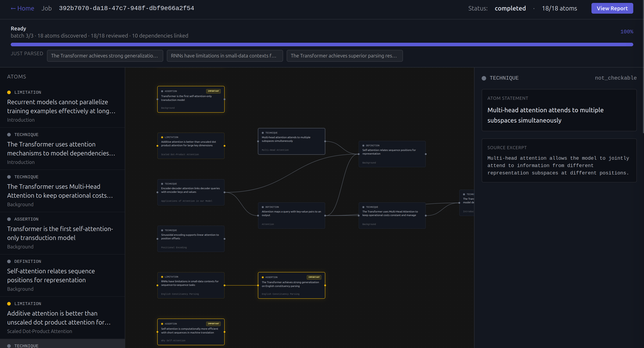Select the Multi-head attention graph node
Image resolution: width=644 pixels, height=348 pixels.
[x=291, y=141]
